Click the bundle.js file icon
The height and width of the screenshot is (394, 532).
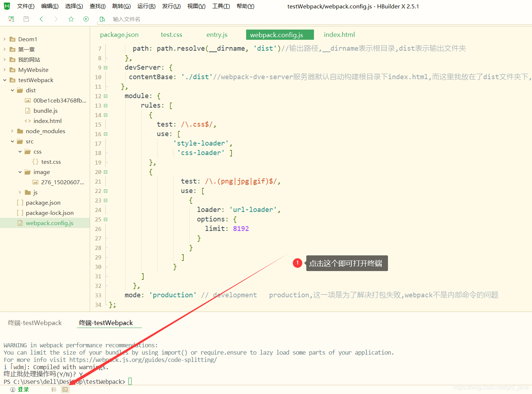pyautogui.click(x=28, y=111)
